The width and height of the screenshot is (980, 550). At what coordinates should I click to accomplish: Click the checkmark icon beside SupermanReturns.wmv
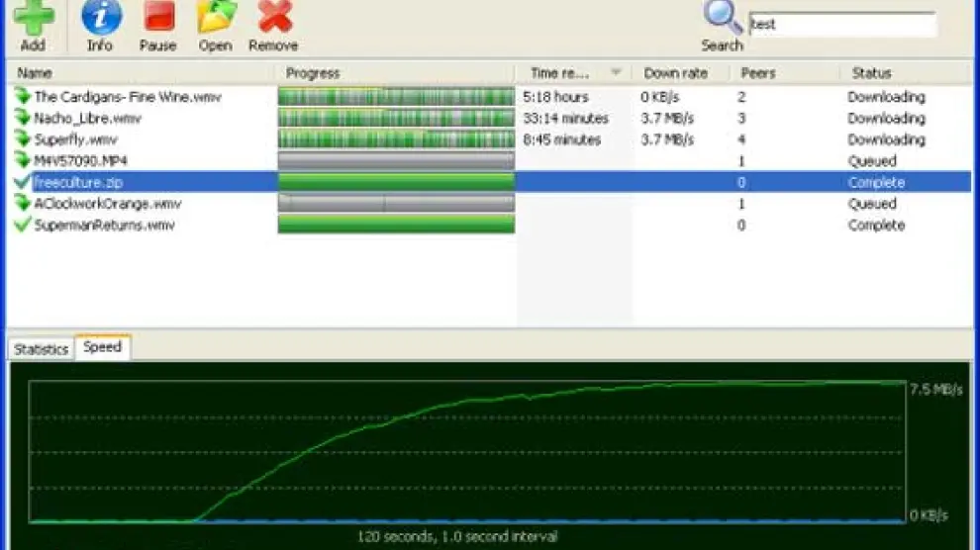tap(23, 226)
